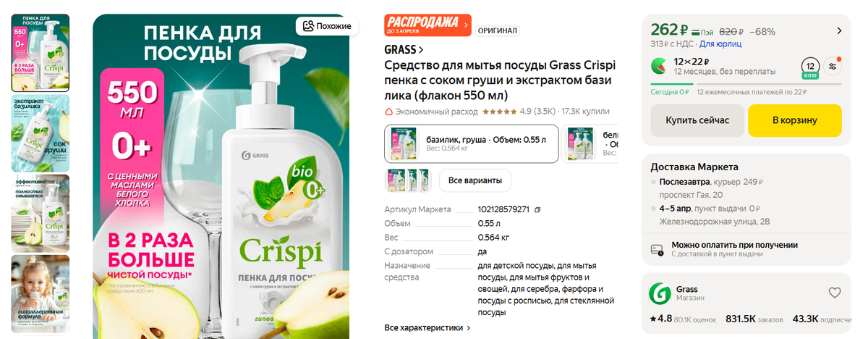Click the Grass store green logo
This screenshot has width=868, height=339.
click(660, 293)
